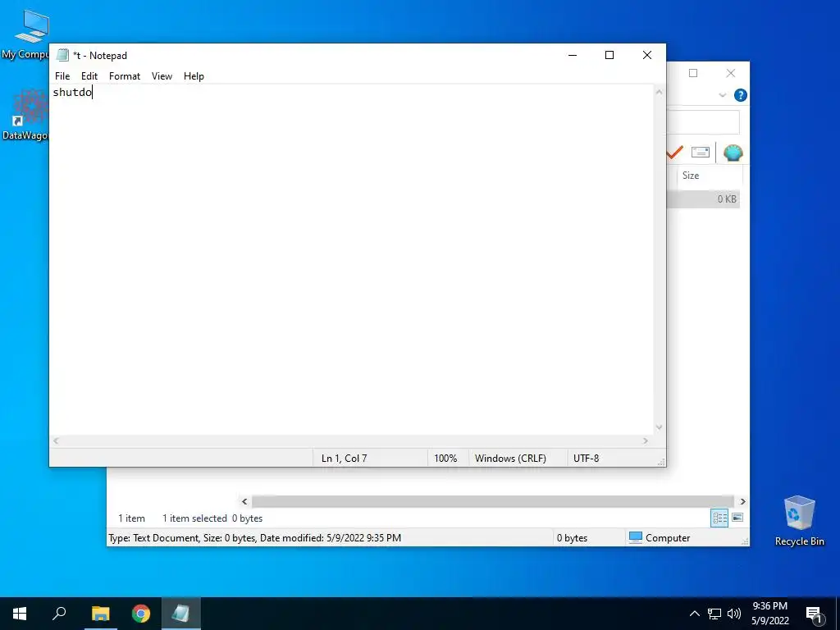
Task: Click the "Type: Text Document" status line
Action: coord(254,538)
